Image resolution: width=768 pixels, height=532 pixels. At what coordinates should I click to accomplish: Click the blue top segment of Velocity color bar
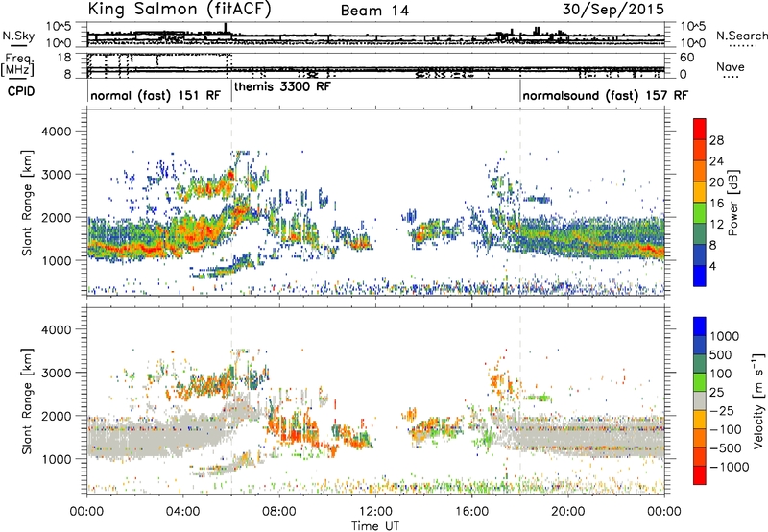pyautogui.click(x=700, y=326)
